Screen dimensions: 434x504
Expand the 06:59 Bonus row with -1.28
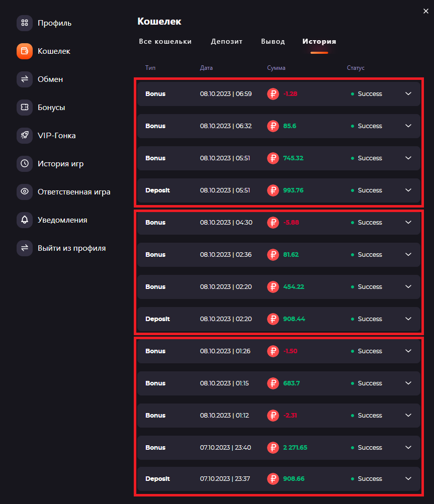tap(408, 94)
